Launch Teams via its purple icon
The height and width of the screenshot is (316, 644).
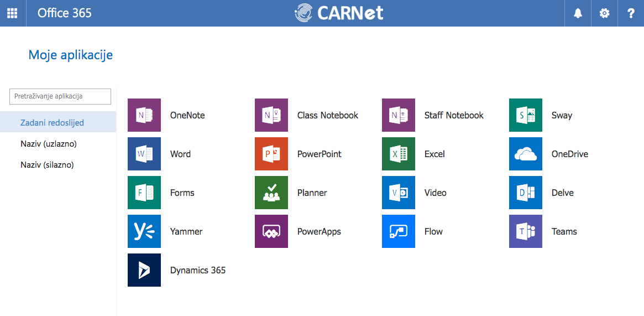tap(526, 231)
